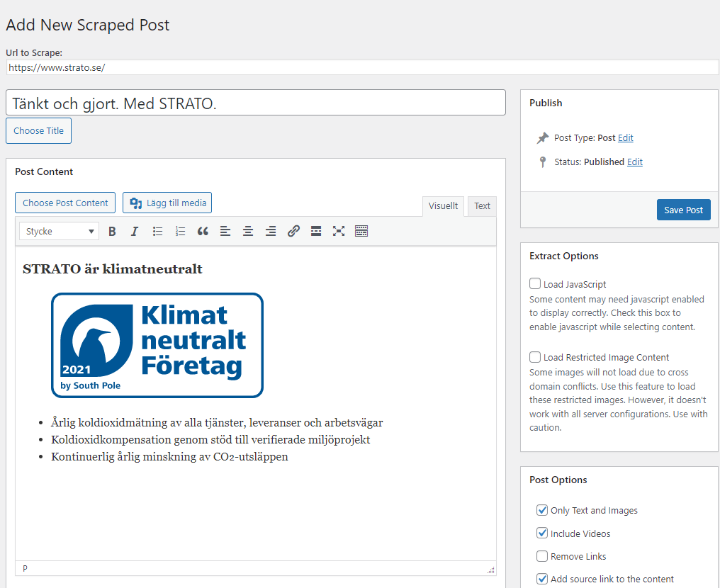
Task: Center-align the text
Action: (x=248, y=232)
